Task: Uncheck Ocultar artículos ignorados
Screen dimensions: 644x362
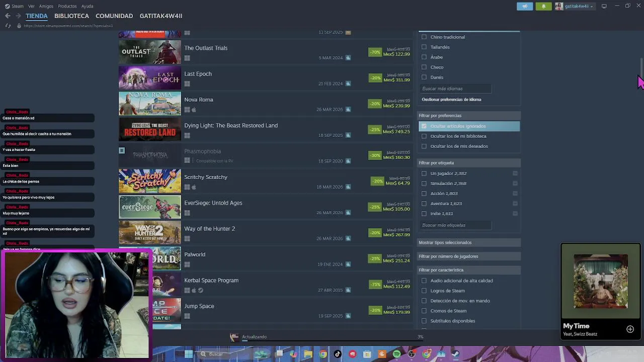Action: [x=424, y=126]
